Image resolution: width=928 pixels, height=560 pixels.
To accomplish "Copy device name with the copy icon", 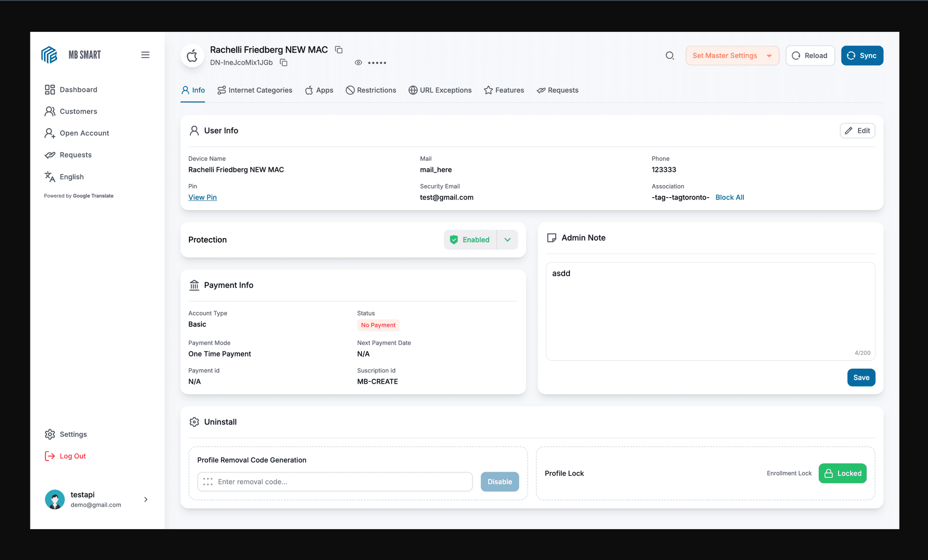I will (x=339, y=50).
